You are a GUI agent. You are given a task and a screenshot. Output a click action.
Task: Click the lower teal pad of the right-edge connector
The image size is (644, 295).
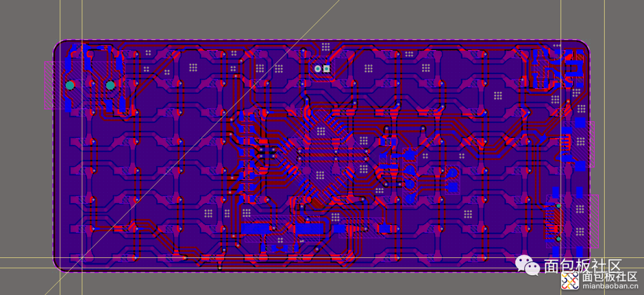[558, 239]
